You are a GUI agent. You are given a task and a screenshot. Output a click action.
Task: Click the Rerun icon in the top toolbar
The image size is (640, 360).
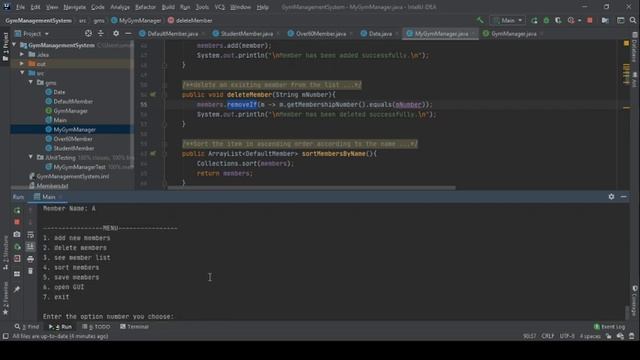pos(534,20)
